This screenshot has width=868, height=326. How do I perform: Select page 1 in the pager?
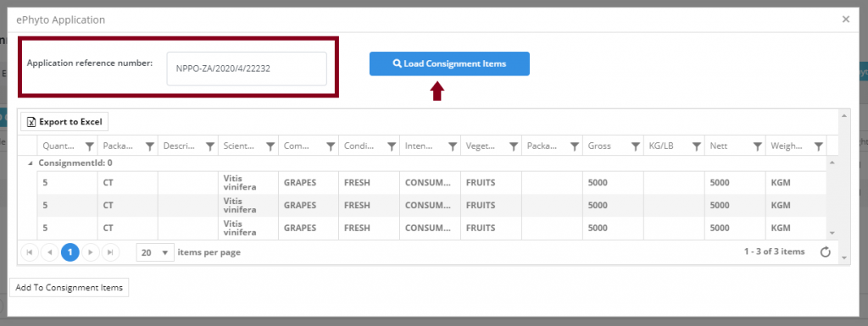pos(70,252)
